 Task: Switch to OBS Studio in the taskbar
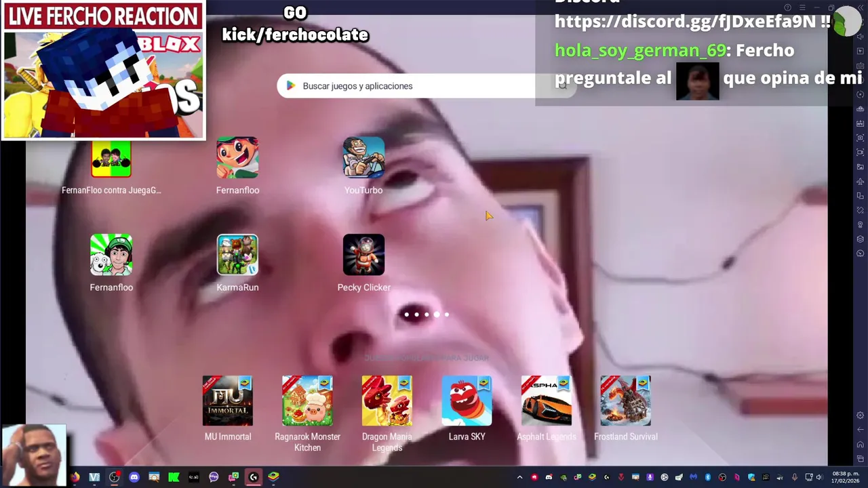coord(115,477)
